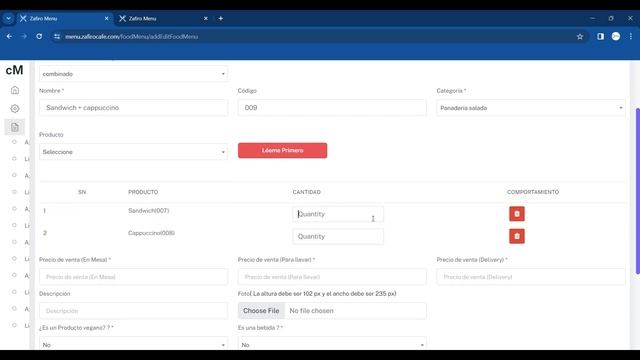Open the browser side panel icon
This screenshot has width=640, height=360.
click(x=600, y=36)
